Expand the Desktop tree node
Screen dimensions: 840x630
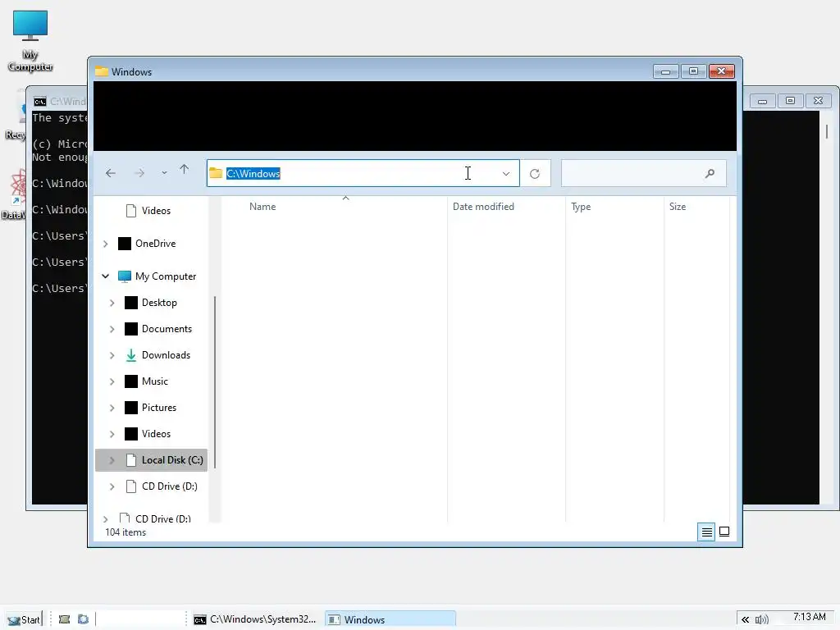click(112, 303)
